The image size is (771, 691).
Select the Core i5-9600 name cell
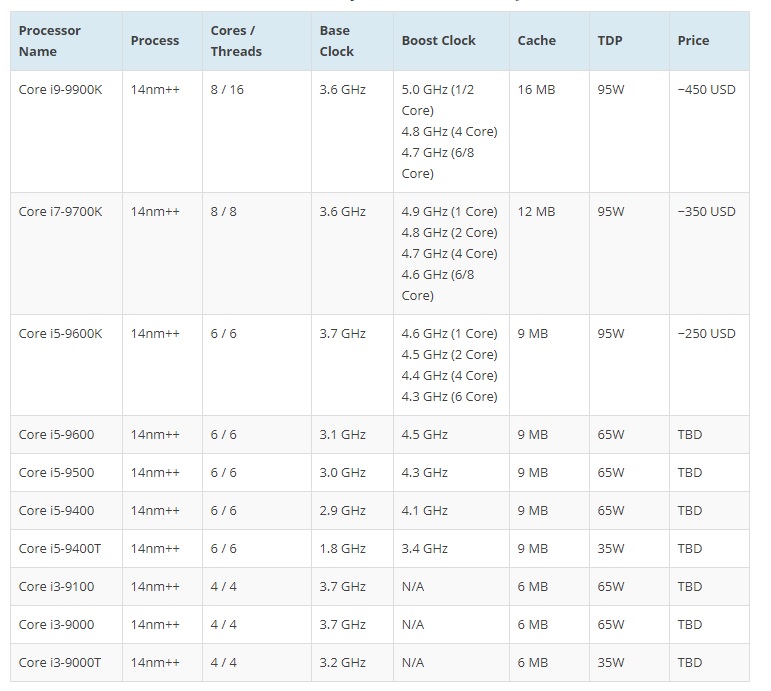(x=66, y=434)
